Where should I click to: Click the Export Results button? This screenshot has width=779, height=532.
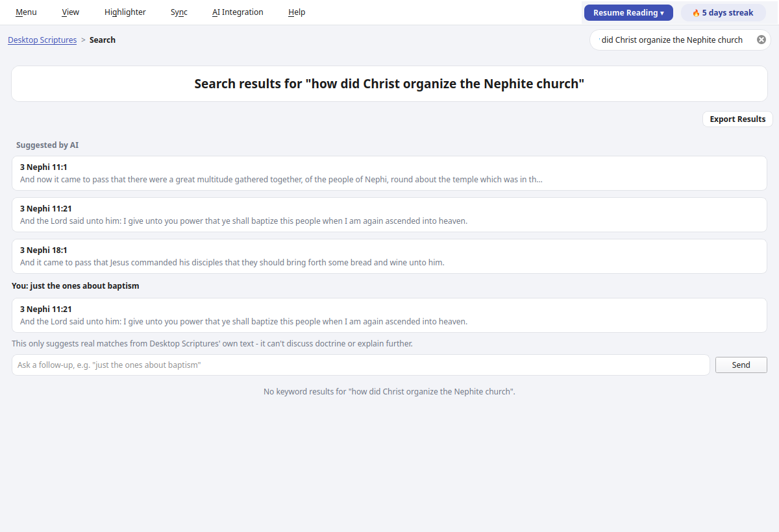tap(737, 119)
